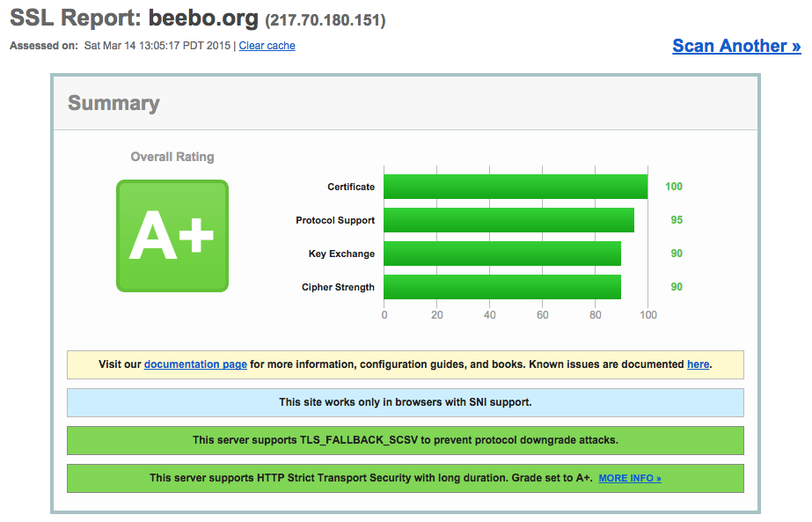Click the Overall Rating label

pos(172,157)
